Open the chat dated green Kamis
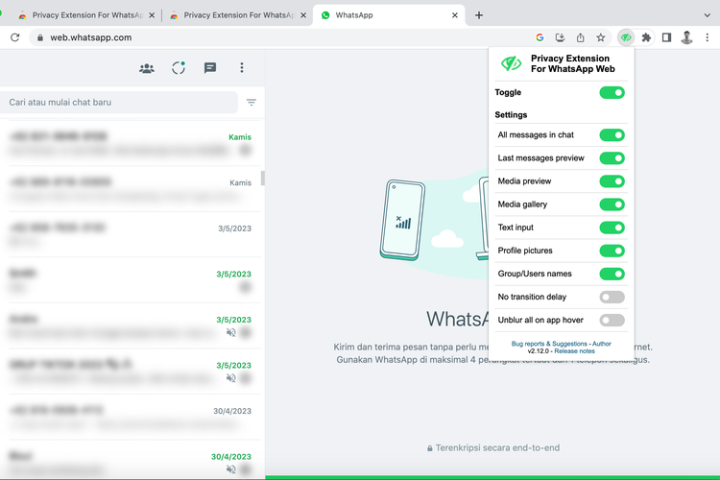The image size is (720, 480). 131,143
